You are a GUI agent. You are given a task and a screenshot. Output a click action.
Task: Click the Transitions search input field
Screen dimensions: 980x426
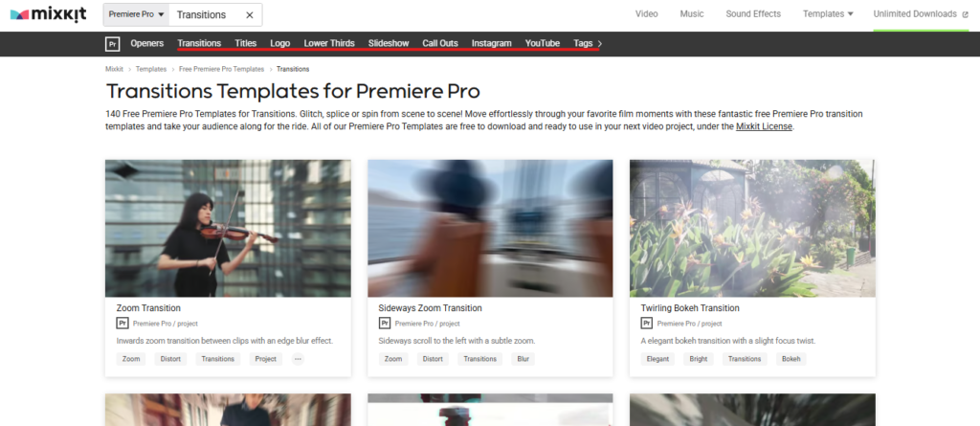207,15
